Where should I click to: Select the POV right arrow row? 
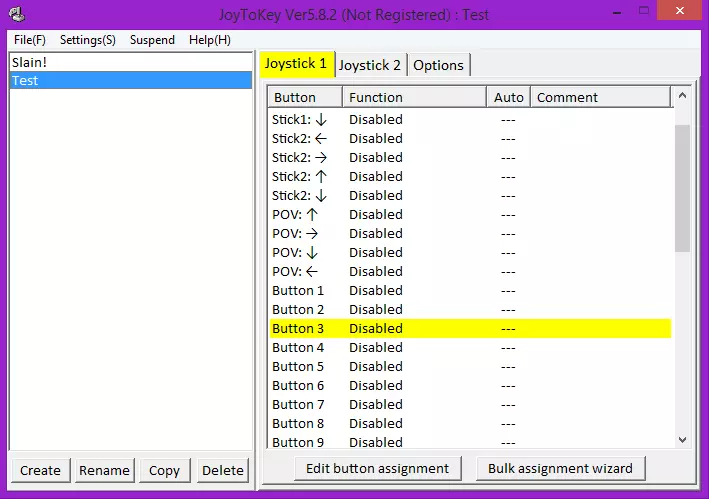[x=470, y=233]
